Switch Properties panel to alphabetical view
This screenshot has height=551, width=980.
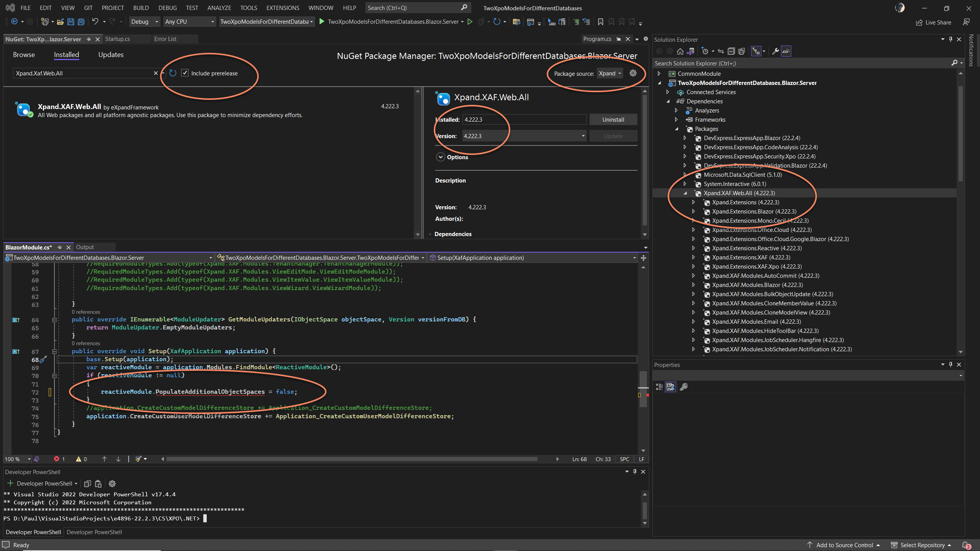pos(670,387)
